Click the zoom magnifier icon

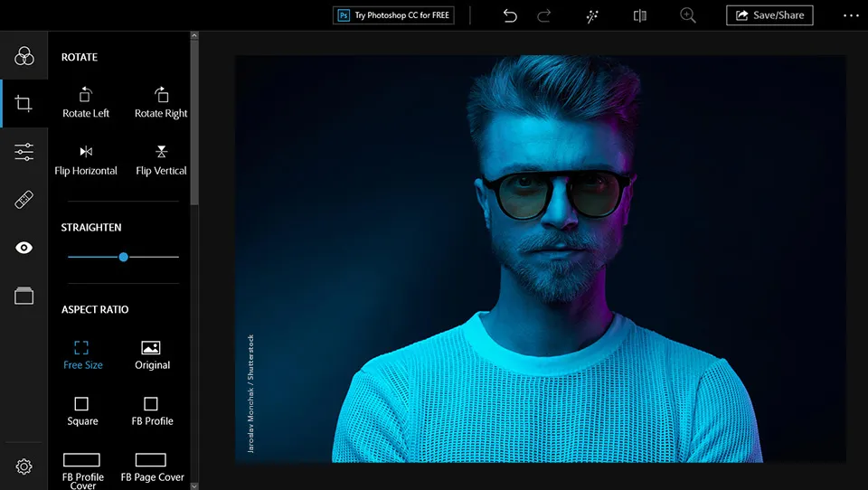(688, 15)
